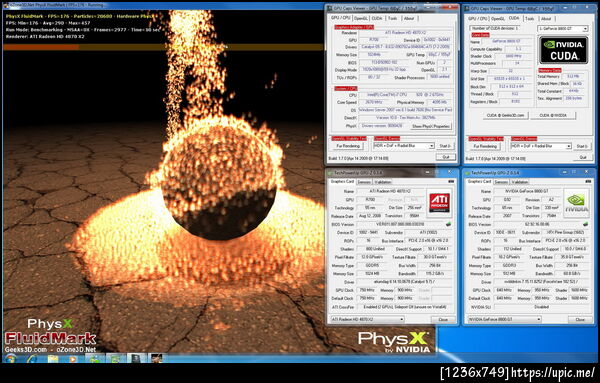Open Windows Explorer folder on taskbar

[52, 359]
